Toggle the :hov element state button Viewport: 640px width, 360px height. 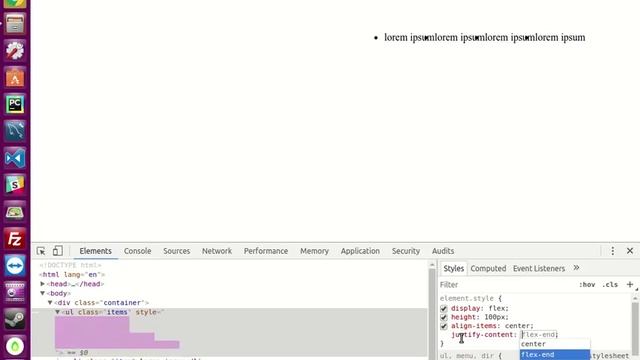tap(587, 284)
